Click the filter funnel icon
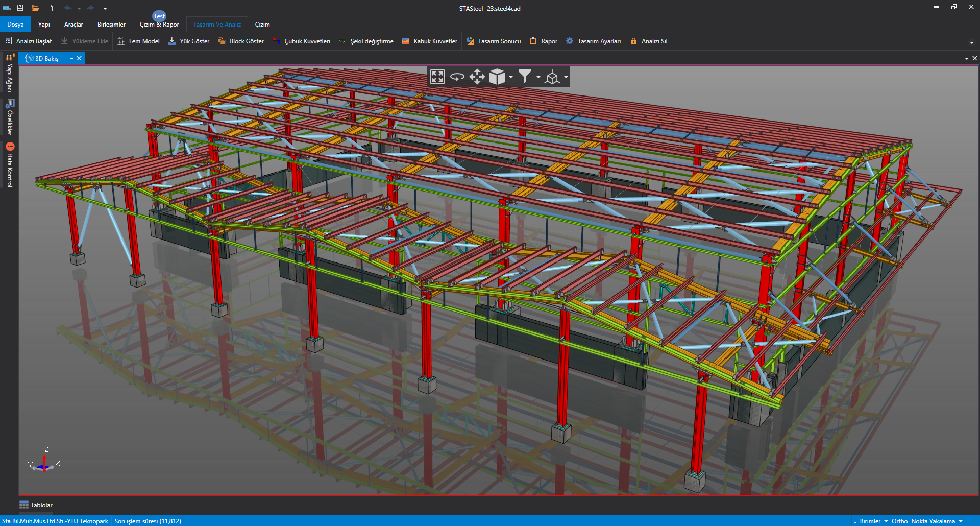This screenshot has width=980, height=526. click(524, 77)
